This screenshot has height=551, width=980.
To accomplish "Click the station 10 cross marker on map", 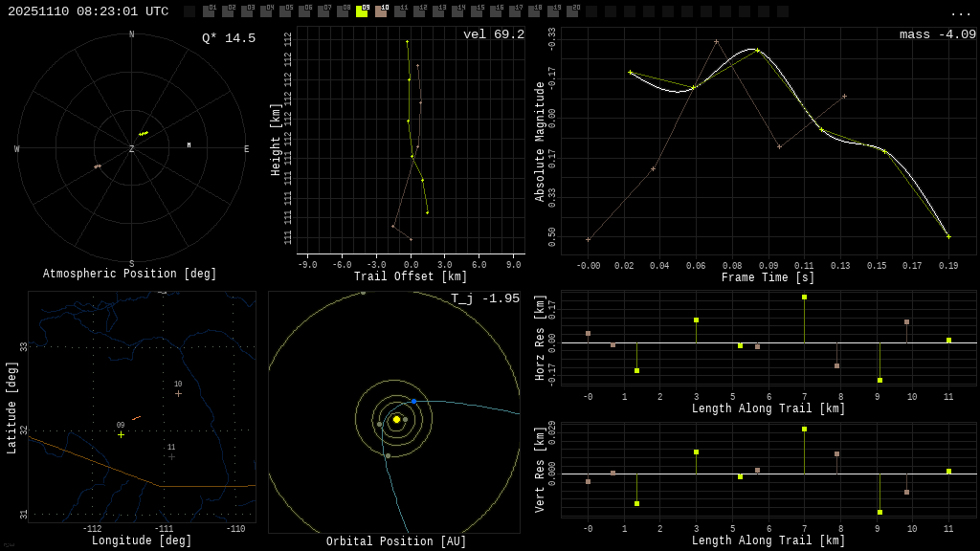I will click(x=178, y=393).
